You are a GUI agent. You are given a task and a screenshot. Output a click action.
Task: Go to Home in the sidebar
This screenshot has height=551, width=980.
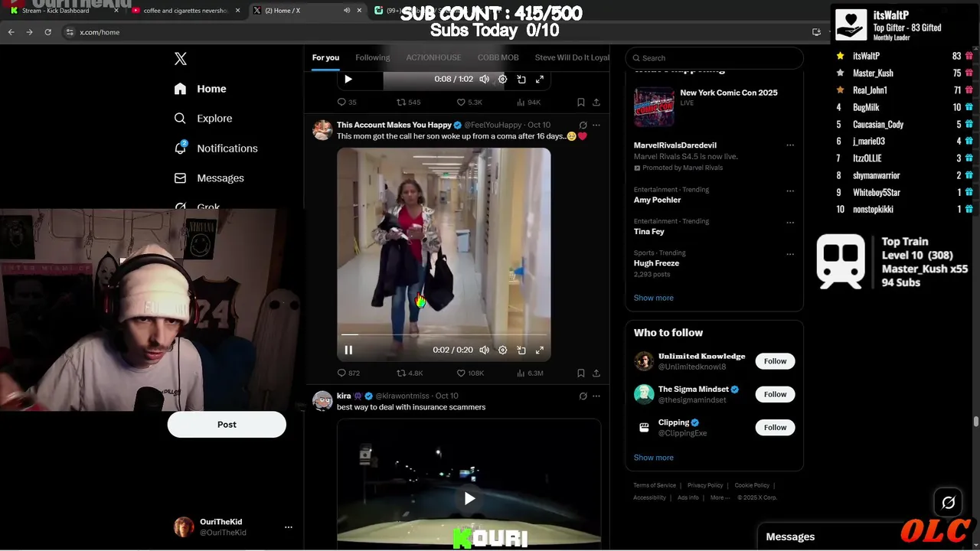pyautogui.click(x=200, y=89)
